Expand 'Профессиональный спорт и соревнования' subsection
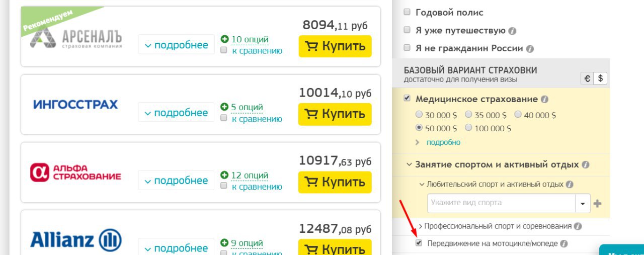 (x=421, y=226)
